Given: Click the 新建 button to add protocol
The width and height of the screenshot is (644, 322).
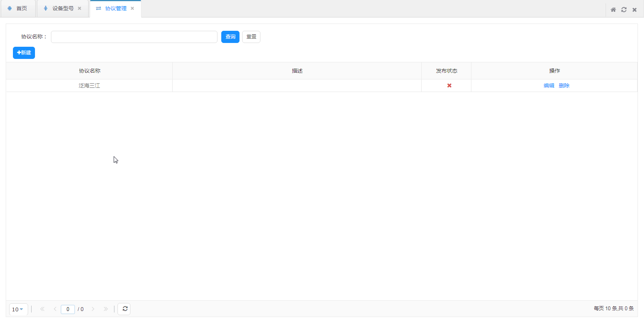Looking at the screenshot, I should 24,53.
